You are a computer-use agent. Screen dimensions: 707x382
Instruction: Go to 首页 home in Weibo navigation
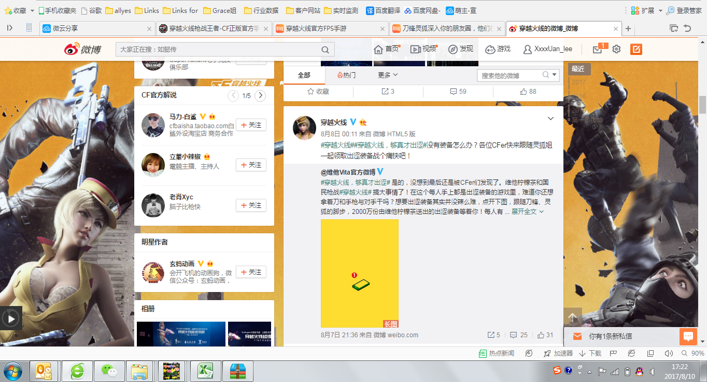386,49
